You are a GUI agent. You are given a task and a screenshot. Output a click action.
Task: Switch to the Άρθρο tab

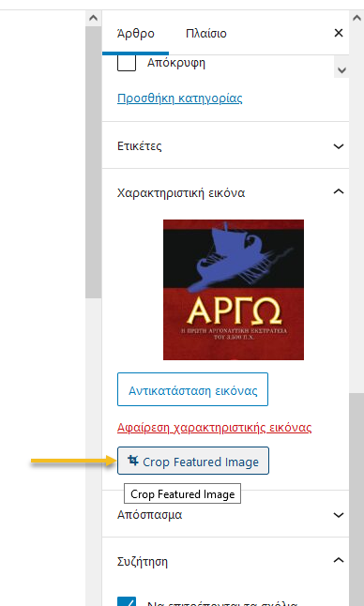click(136, 34)
